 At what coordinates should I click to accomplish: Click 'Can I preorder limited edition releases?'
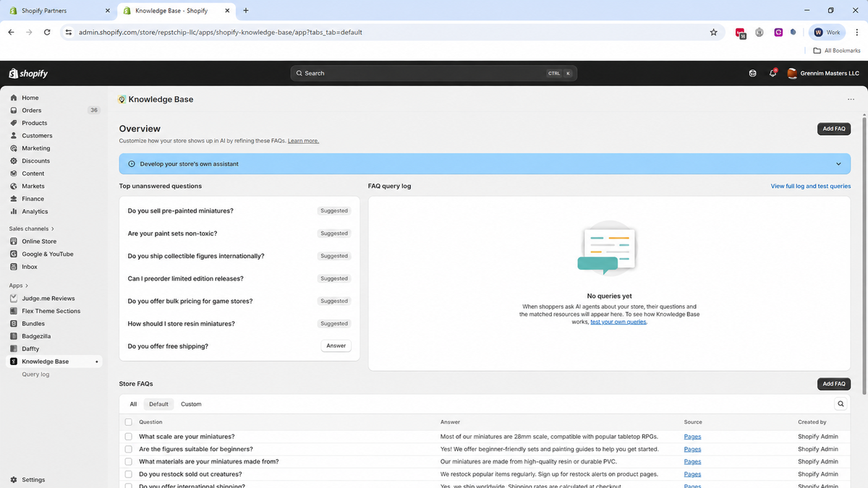186,278
